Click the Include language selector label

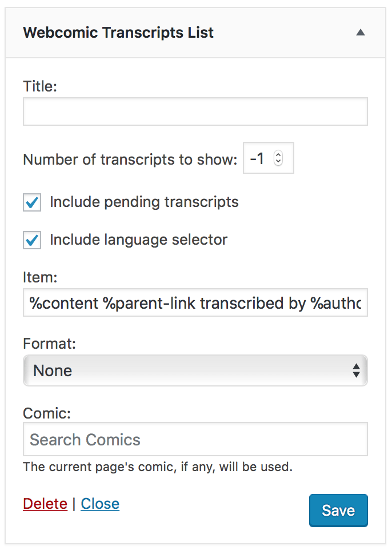click(138, 240)
